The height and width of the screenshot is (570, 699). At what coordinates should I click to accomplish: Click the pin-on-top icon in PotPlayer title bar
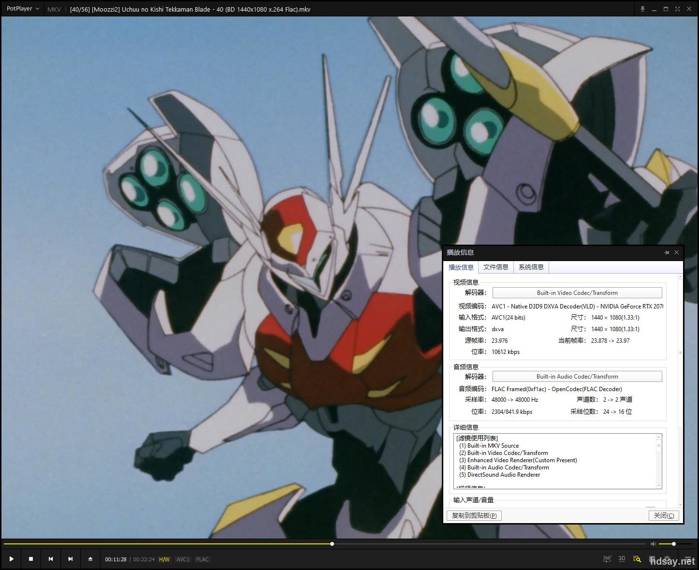(x=642, y=9)
